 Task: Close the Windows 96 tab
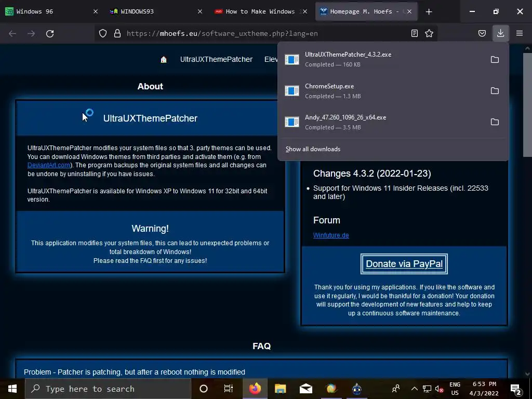96,11
